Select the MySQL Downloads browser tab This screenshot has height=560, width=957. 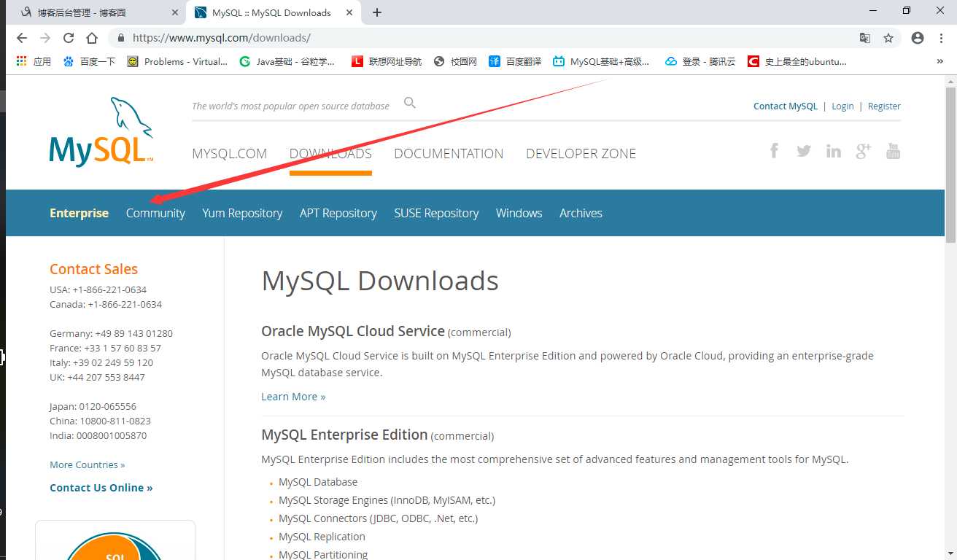point(274,12)
